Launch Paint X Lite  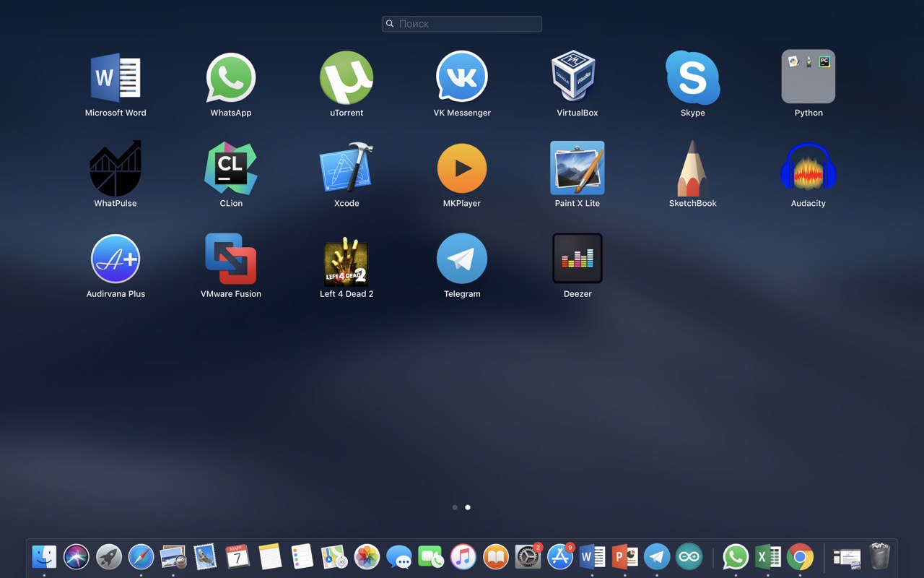tap(577, 168)
